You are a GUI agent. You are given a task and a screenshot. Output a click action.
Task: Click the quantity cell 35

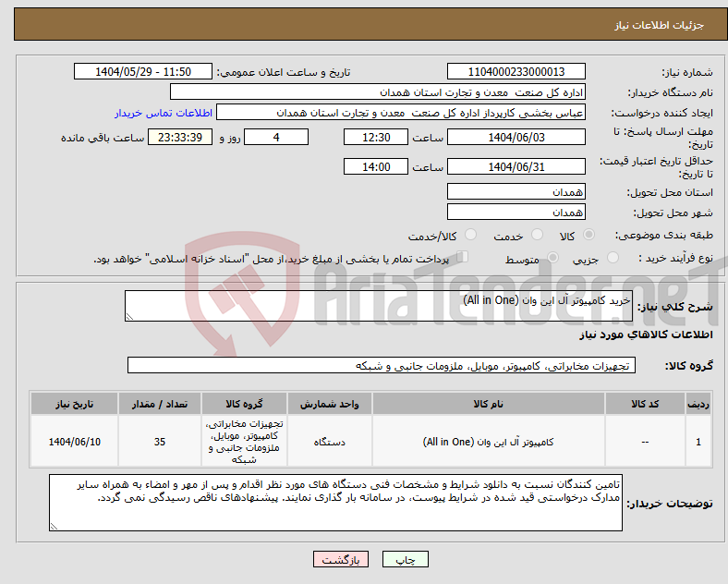160,442
